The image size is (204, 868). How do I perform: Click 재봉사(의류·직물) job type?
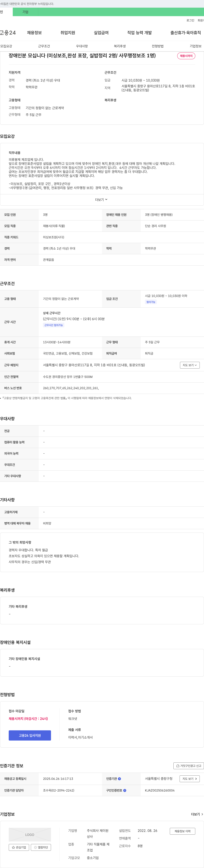pos(54,226)
